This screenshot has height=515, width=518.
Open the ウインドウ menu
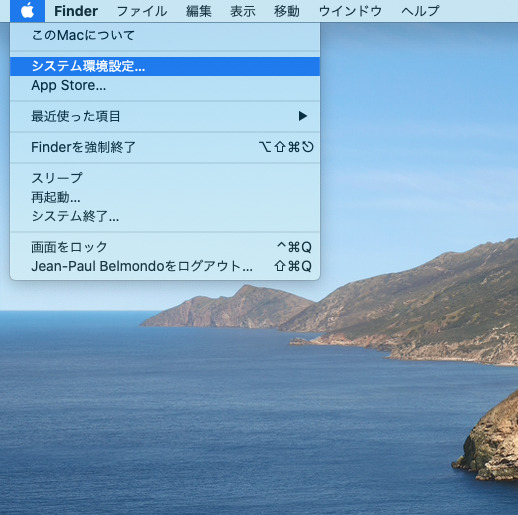tap(350, 11)
